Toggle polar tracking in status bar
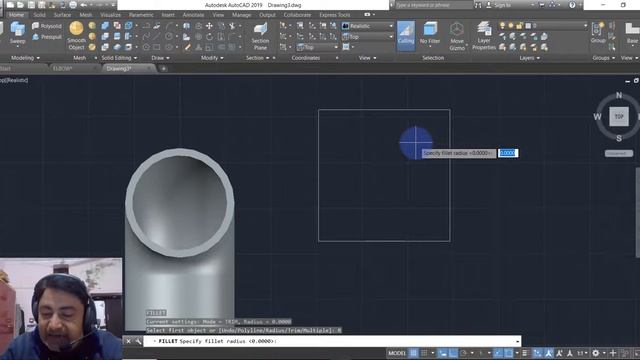This screenshot has height=360, width=640. (x=463, y=353)
